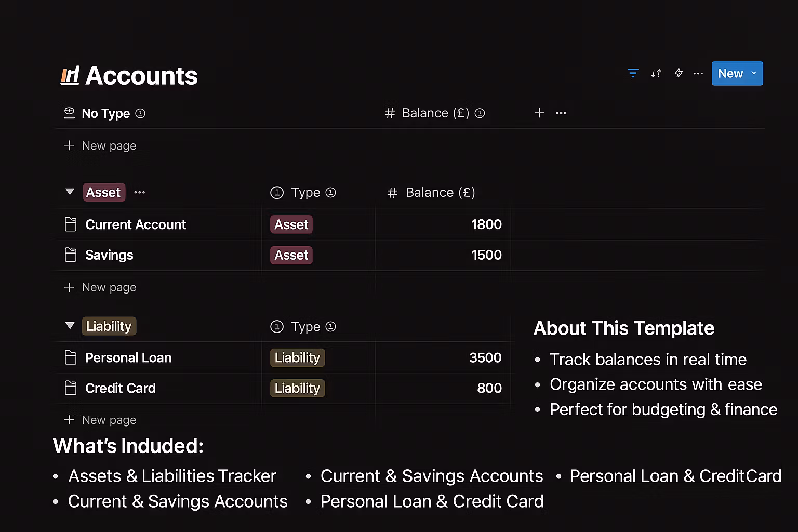This screenshot has height=532, width=798.
Task: Open the three-dot menu beside the New button
Action: (698, 73)
